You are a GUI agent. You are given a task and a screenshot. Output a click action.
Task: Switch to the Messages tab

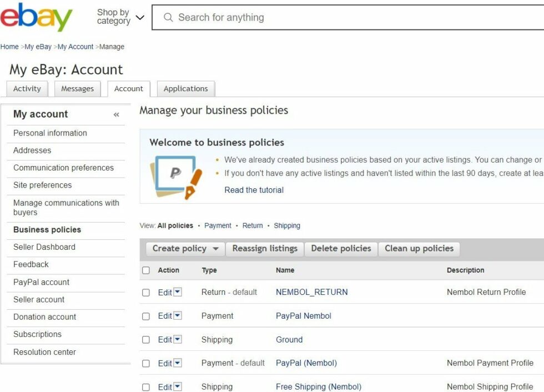[x=77, y=88]
